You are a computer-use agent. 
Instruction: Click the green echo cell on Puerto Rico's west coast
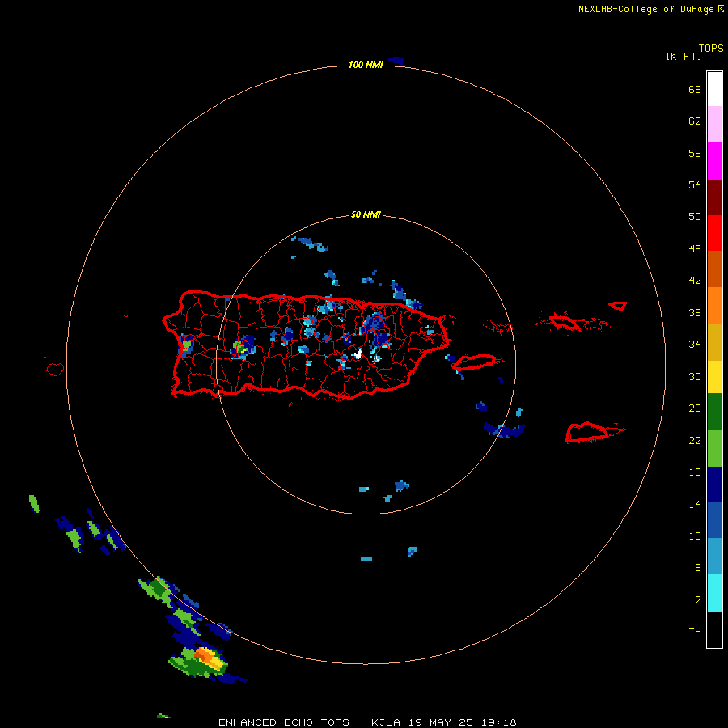(x=187, y=345)
